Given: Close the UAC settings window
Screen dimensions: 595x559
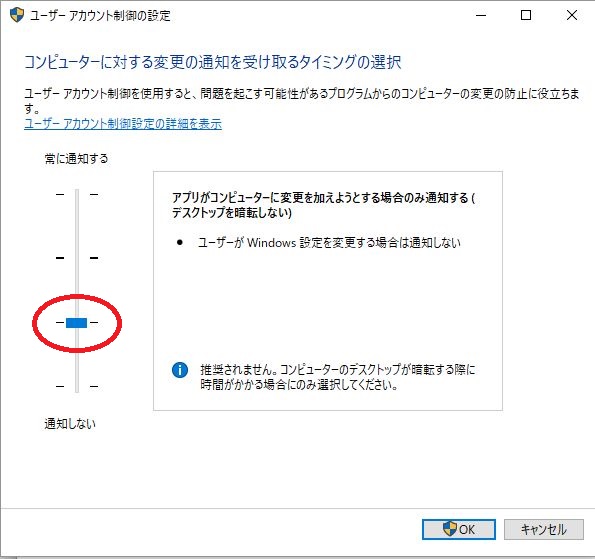Looking at the screenshot, I should tap(571, 15).
